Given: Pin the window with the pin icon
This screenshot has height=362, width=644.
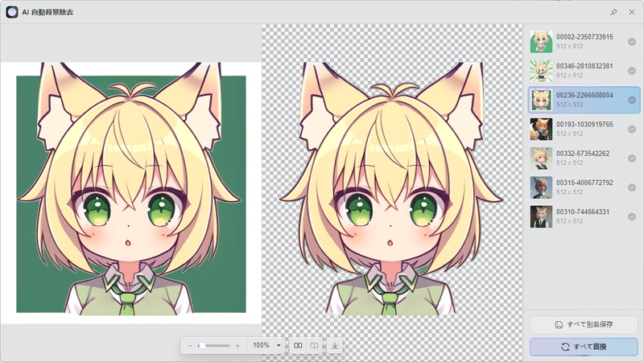Looking at the screenshot, I should click(613, 12).
